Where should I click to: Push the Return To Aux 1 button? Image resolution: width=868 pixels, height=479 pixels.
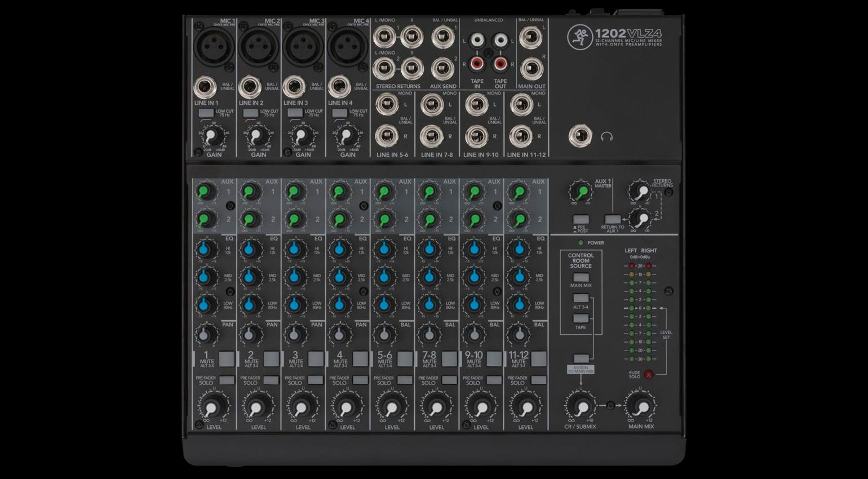[613, 219]
